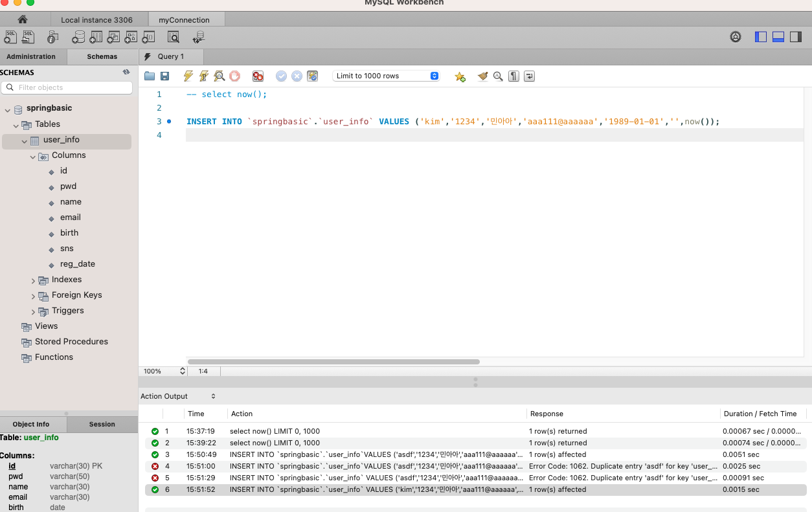Rollback the transaction icon

[x=297, y=76]
